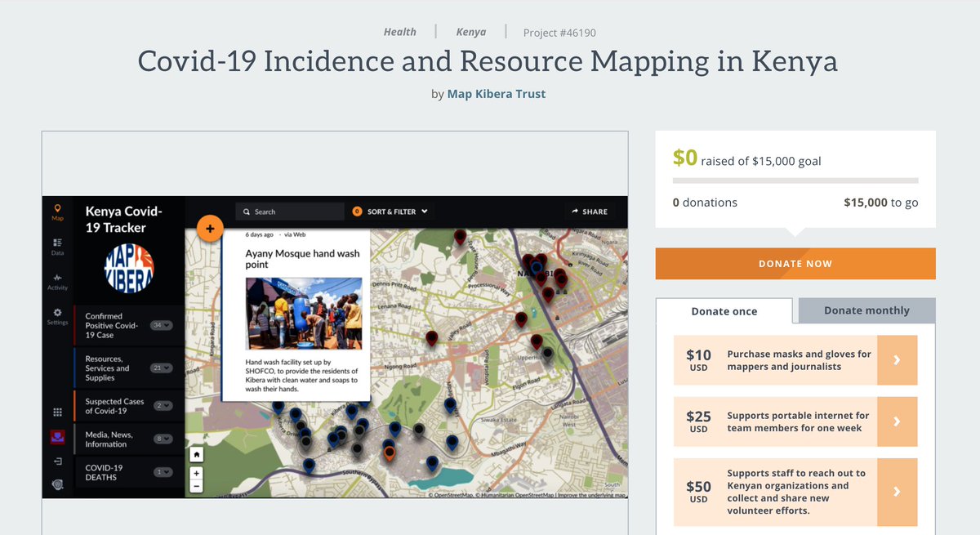Click the Health category link
Image resolution: width=980 pixels, height=535 pixels.
coord(400,32)
